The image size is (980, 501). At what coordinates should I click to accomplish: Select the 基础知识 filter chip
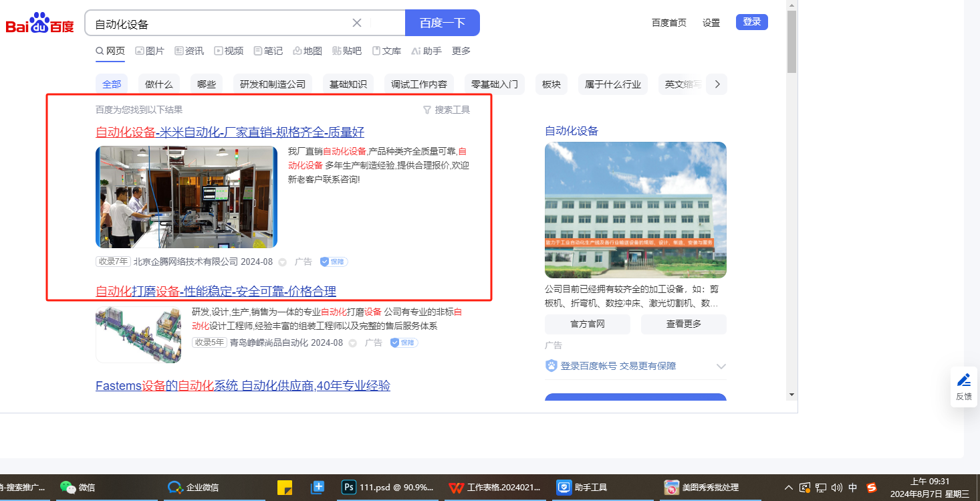pos(348,84)
